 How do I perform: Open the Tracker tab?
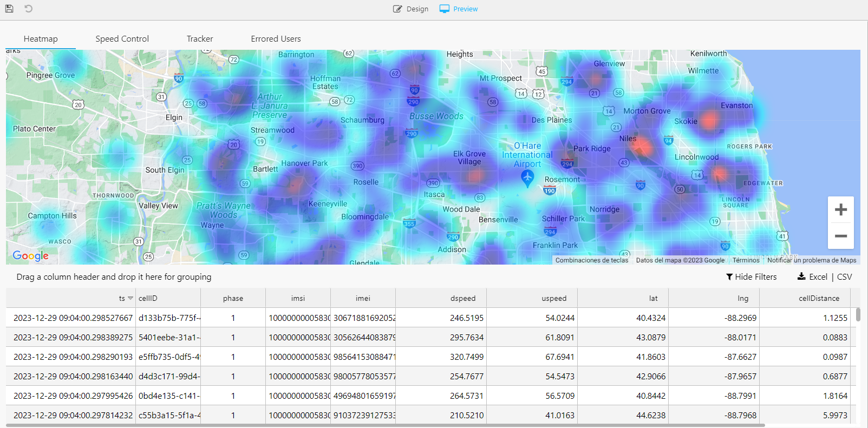tap(200, 39)
